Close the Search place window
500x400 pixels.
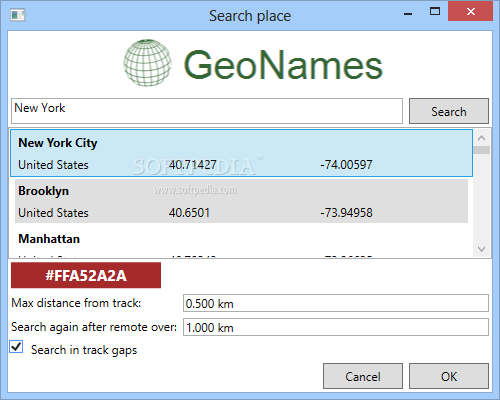tap(471, 12)
